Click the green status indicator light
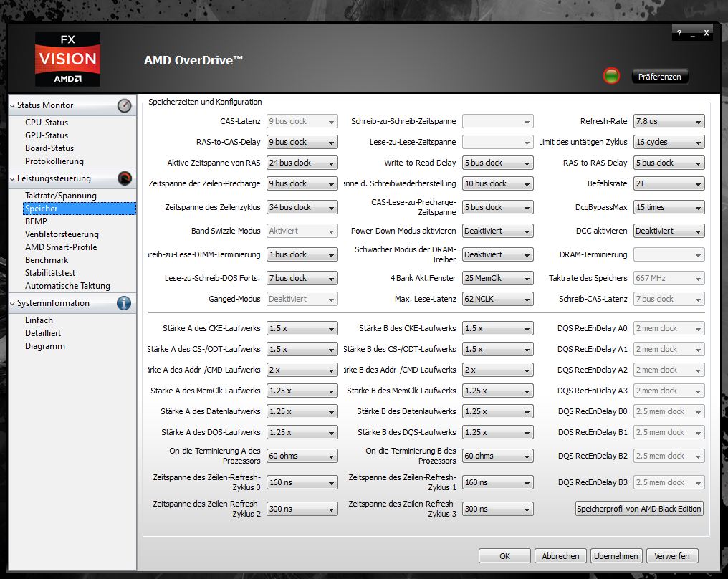The height and width of the screenshot is (579, 728). (611, 76)
